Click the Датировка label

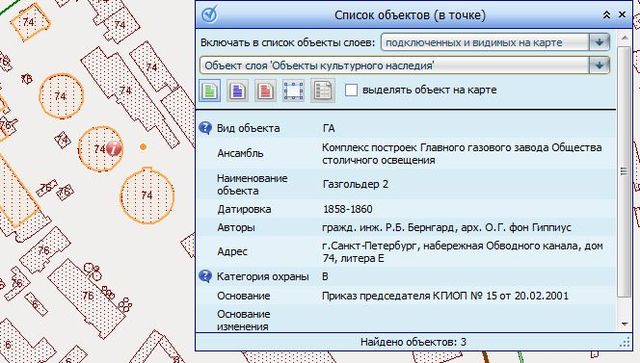pos(244,209)
